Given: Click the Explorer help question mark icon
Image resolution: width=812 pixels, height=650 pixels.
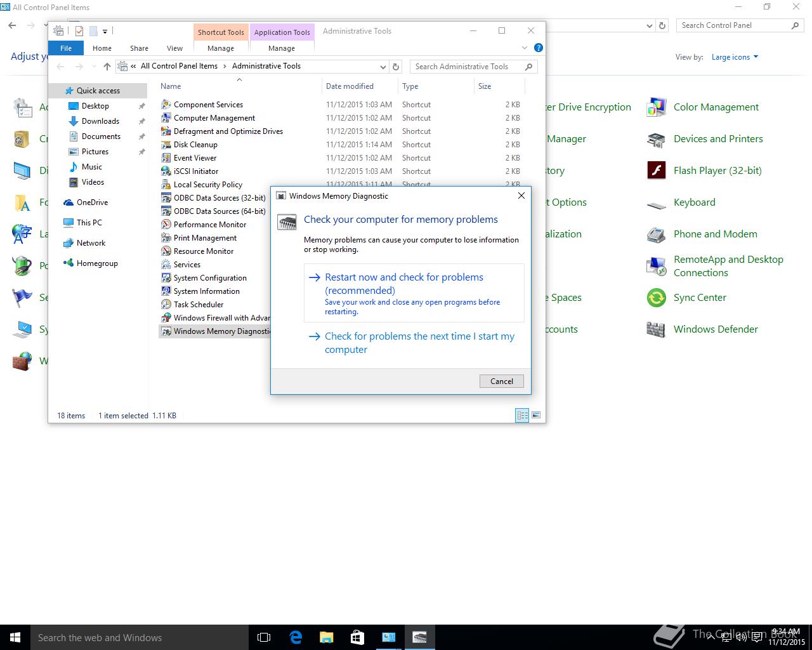Looking at the screenshot, I should 538,48.
